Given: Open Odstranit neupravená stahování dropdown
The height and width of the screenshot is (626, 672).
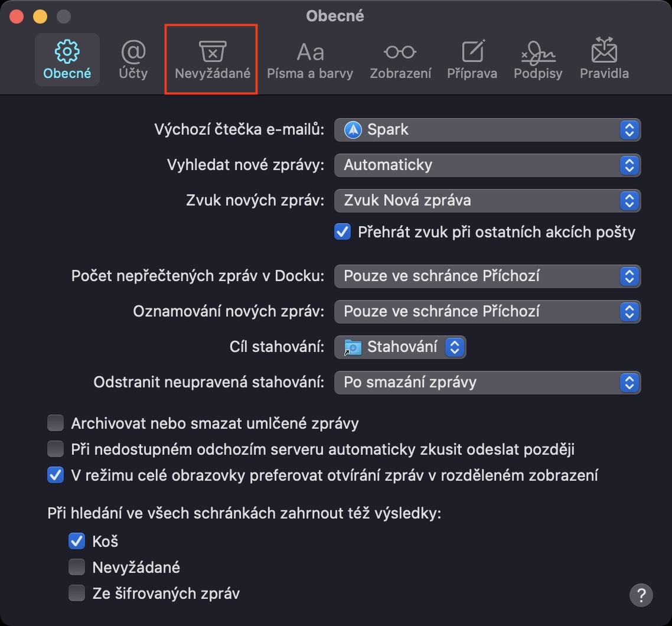Looking at the screenshot, I should [487, 382].
